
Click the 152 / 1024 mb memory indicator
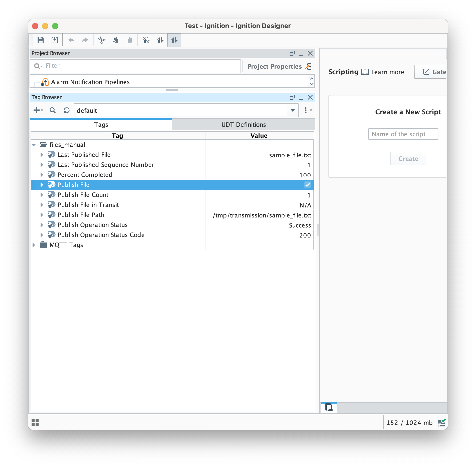pos(409,423)
